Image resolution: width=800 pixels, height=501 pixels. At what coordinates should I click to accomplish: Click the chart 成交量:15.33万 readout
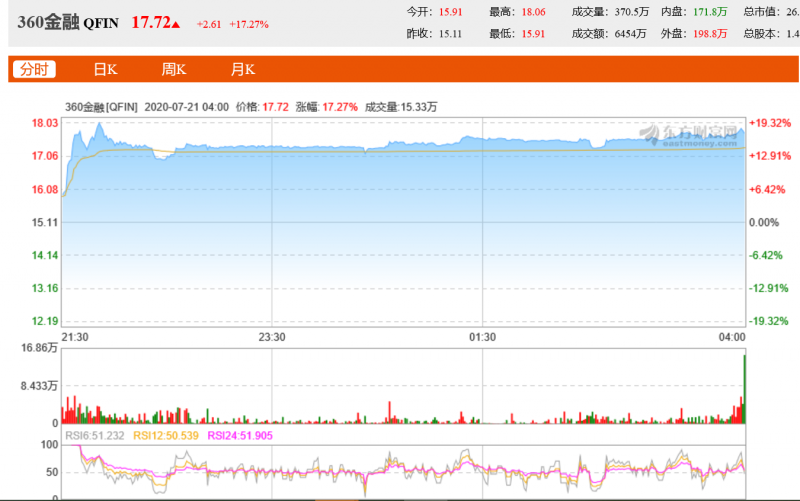coord(401,107)
